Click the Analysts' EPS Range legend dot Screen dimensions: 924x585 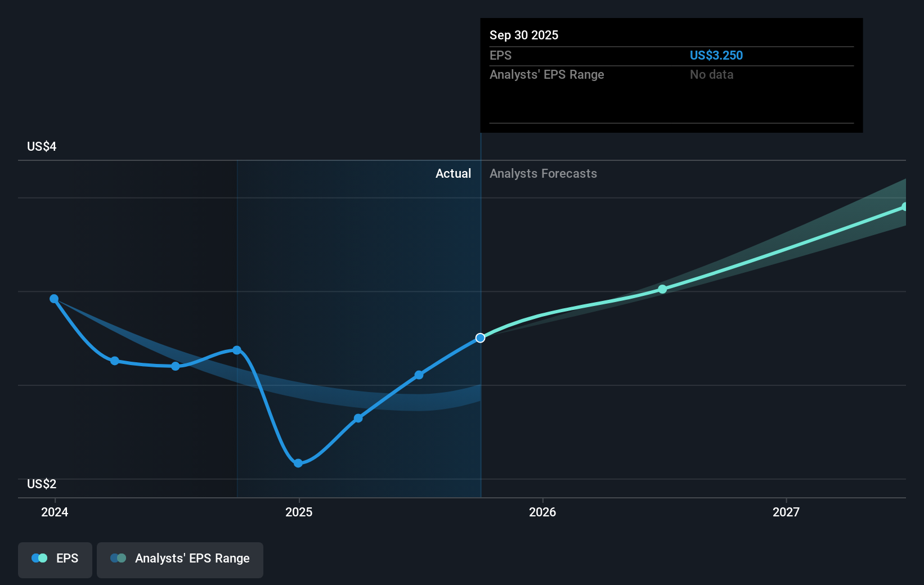(x=118, y=557)
